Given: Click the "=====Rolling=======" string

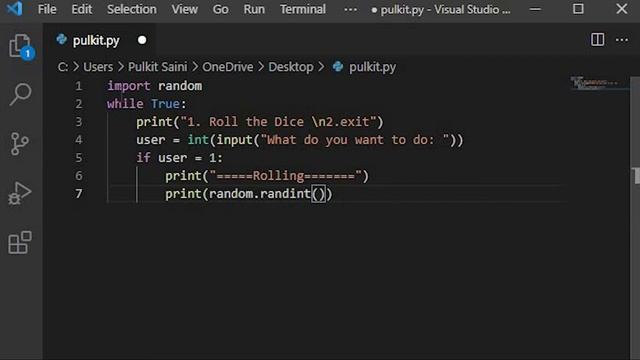Looking at the screenshot, I should tap(286, 176).
